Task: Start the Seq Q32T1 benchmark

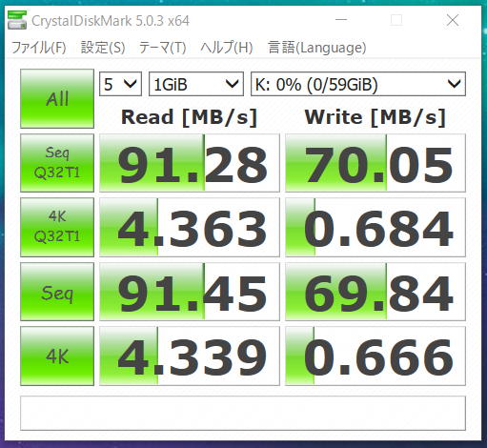Action: tap(57, 163)
